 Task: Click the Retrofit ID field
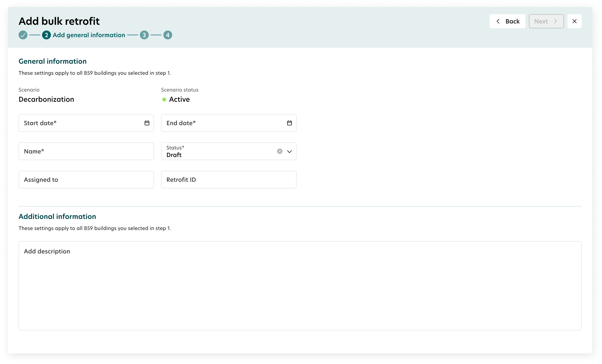(x=229, y=180)
